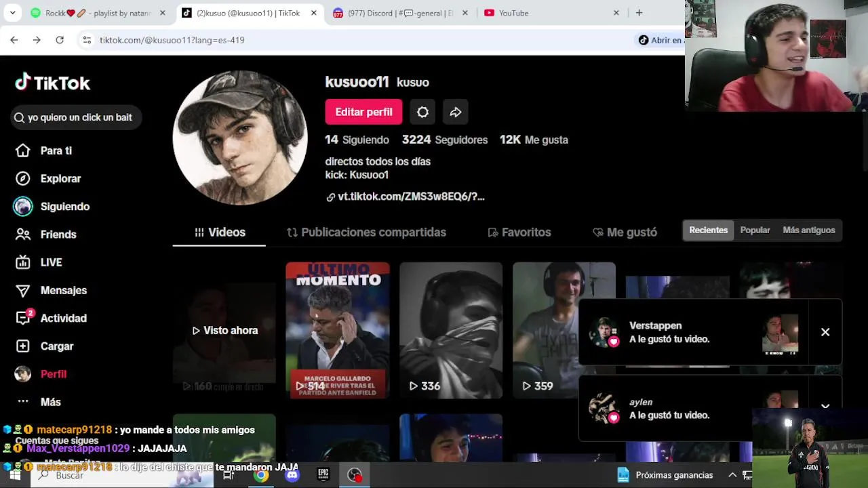Open the Visto ahora video thumbnail
The width and height of the screenshot is (868, 488).
click(x=224, y=330)
